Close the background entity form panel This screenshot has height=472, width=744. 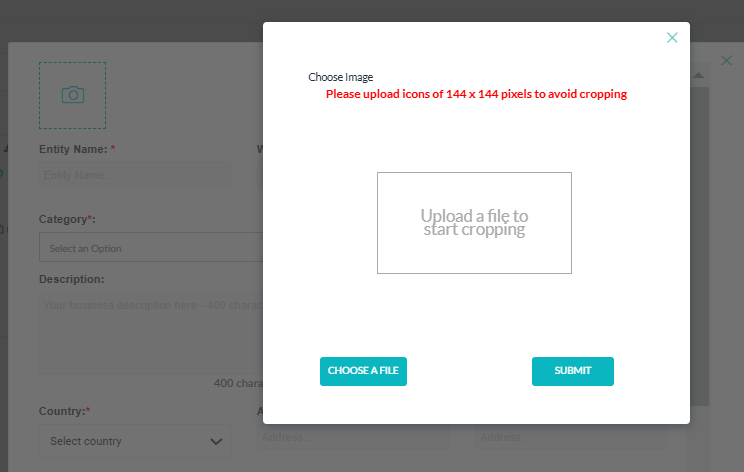click(x=726, y=60)
